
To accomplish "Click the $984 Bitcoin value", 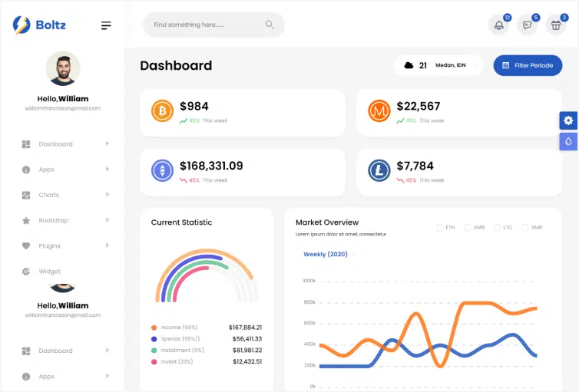I will 194,107.
